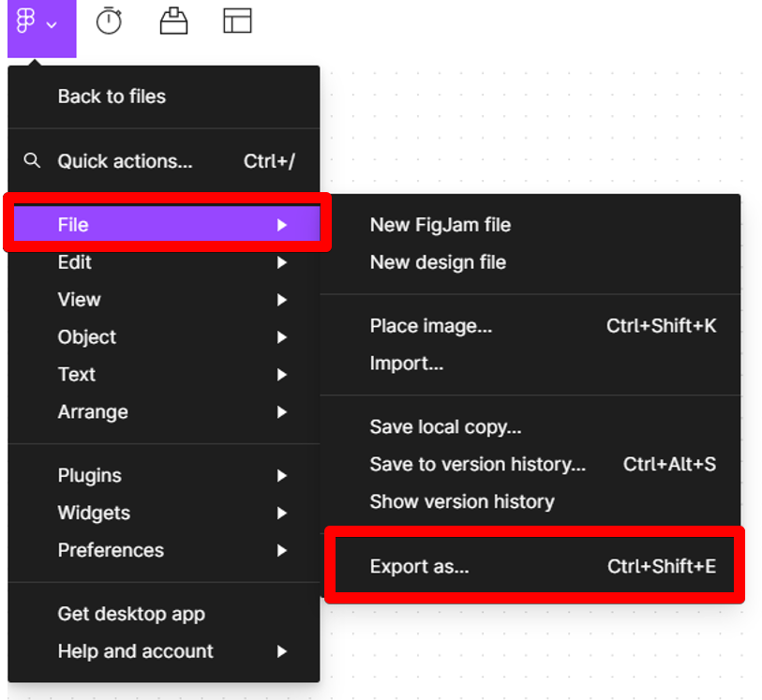Open Preferences submenu

tap(111, 551)
